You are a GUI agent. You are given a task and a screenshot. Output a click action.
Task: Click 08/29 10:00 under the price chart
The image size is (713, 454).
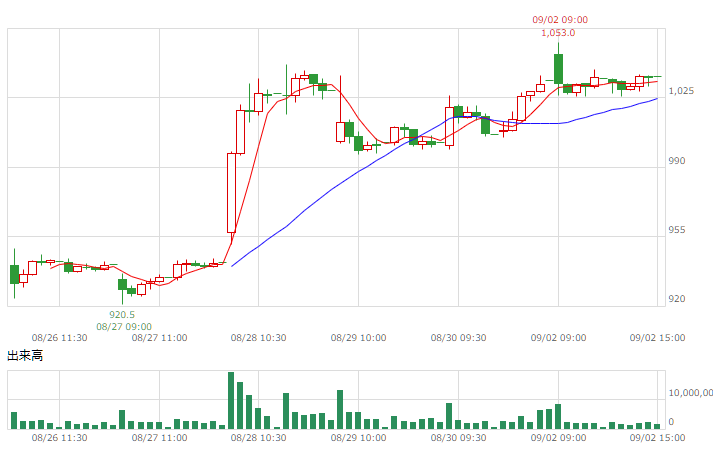(x=359, y=338)
